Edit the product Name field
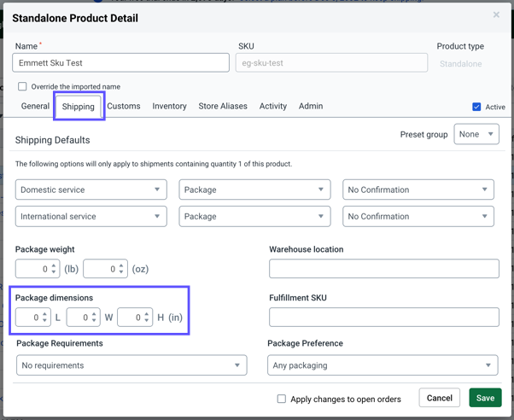Screen dimensions: 514x420 point(120,62)
